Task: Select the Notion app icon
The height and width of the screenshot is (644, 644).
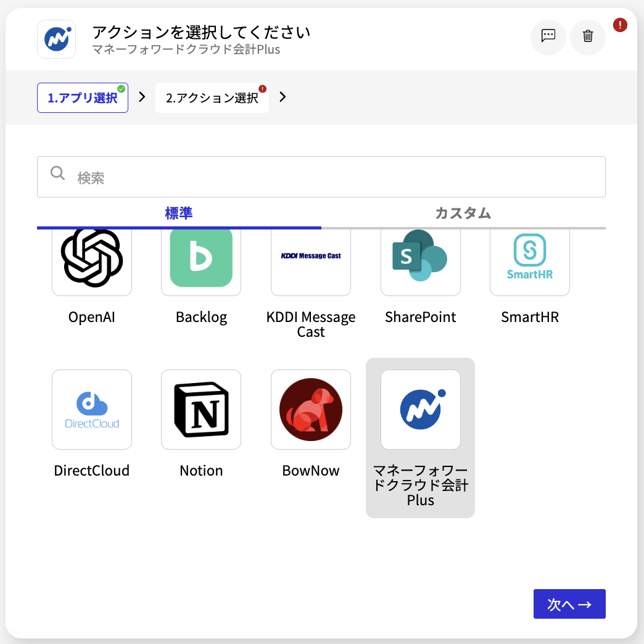Action: 201,410
